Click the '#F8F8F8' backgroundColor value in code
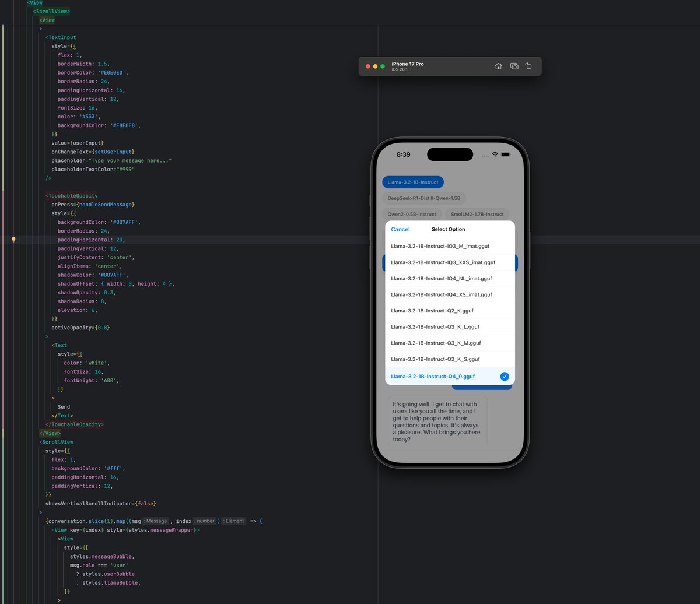The height and width of the screenshot is (604, 700). pyautogui.click(x=123, y=125)
